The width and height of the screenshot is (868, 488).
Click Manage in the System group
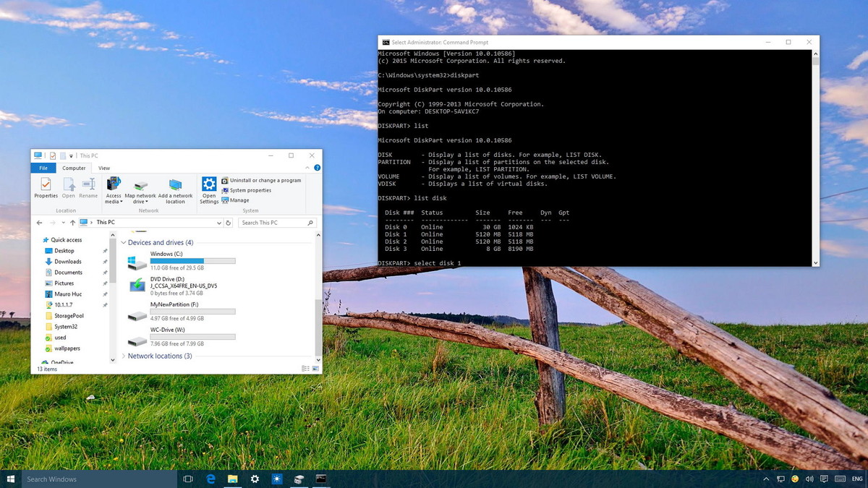[235, 200]
